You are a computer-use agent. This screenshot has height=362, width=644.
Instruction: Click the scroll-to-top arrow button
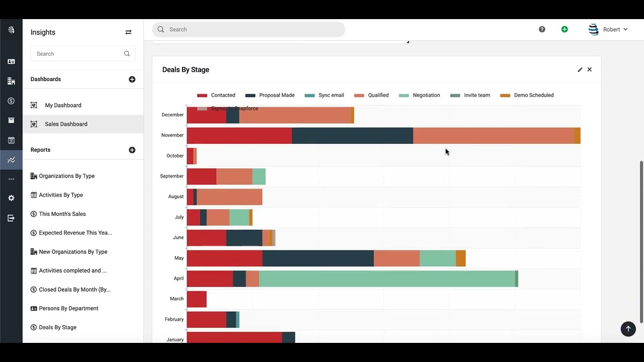pyautogui.click(x=628, y=329)
